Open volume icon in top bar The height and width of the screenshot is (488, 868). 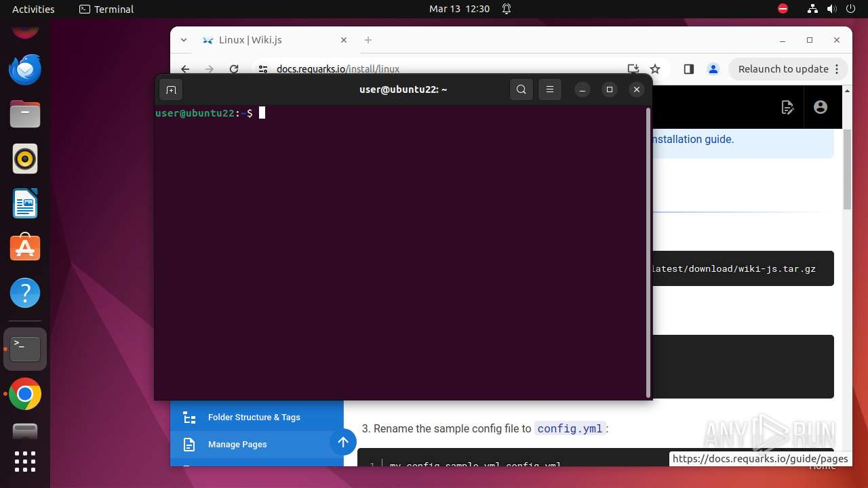coord(831,9)
